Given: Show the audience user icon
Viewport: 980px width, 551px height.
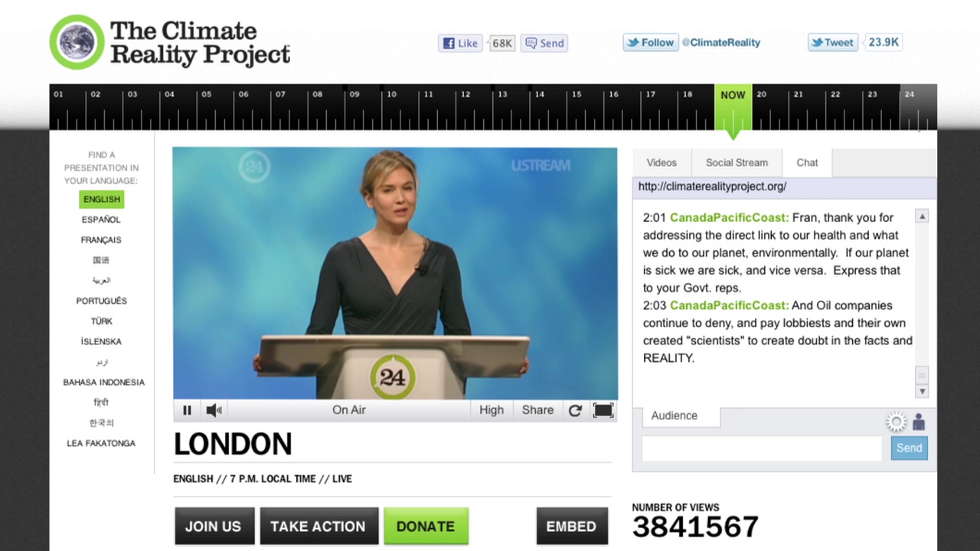Looking at the screenshot, I should 919,422.
